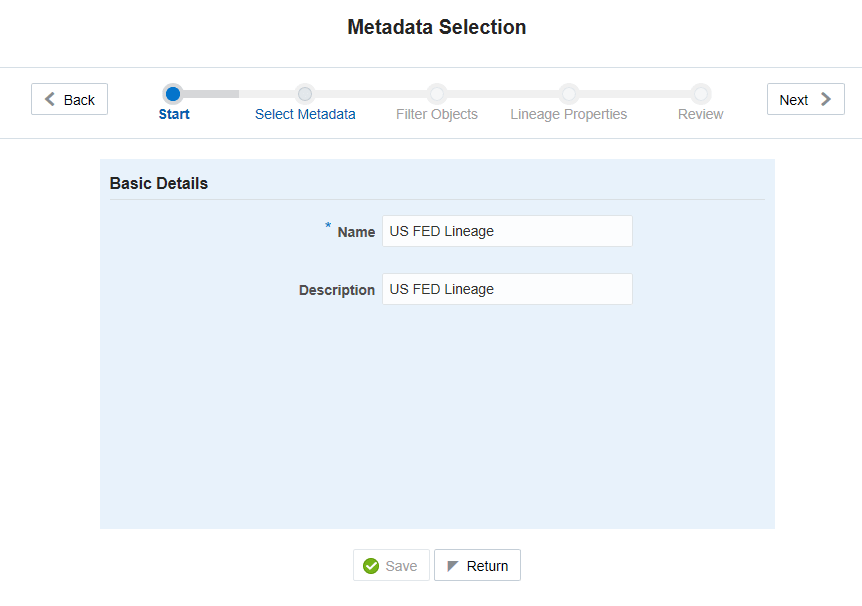Click the Save button label
Screen dimensions: 862x606
pyautogui.click(x=401, y=566)
